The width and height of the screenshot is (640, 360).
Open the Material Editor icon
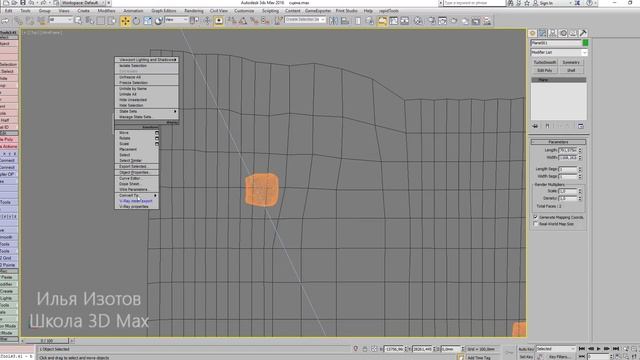click(418, 21)
